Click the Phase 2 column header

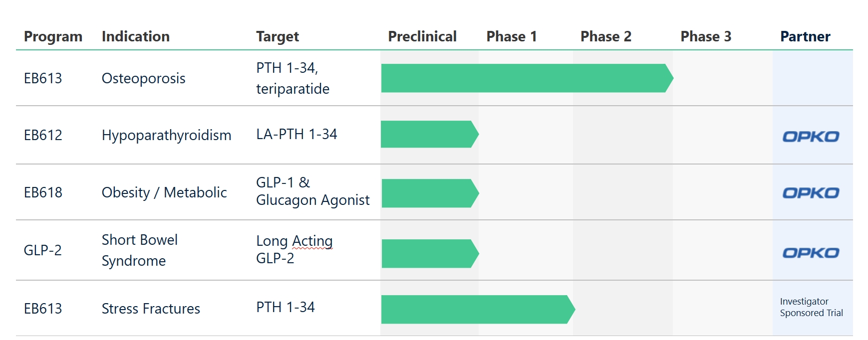tap(606, 36)
